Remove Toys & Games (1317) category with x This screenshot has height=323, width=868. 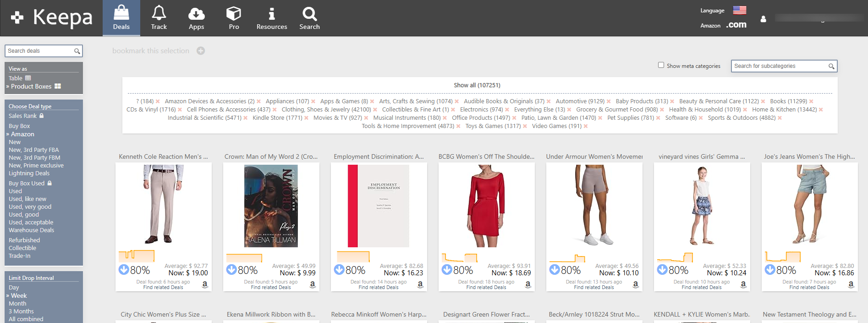click(x=525, y=126)
